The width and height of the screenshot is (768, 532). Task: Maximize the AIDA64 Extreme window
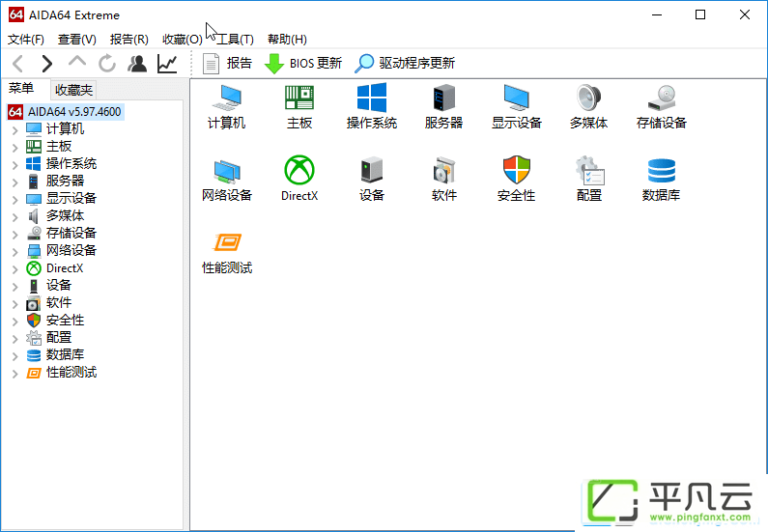[x=700, y=14]
